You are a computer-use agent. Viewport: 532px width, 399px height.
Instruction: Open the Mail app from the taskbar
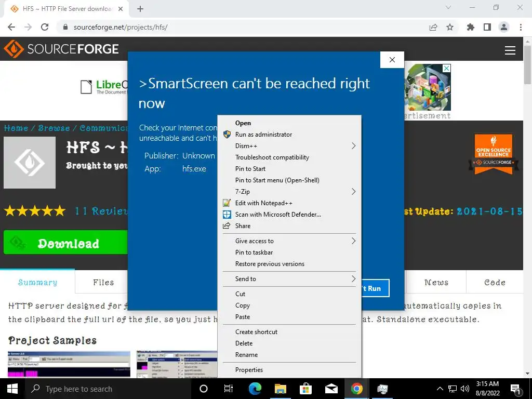click(331, 389)
